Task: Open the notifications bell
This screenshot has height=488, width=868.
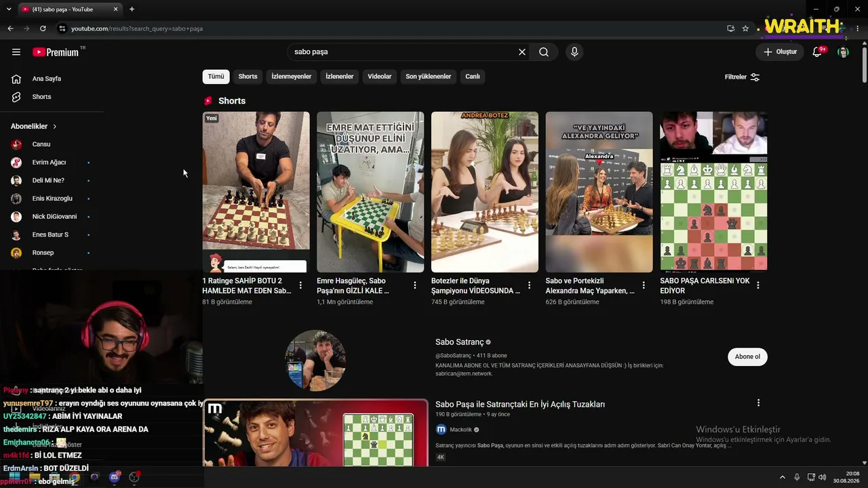Action: (817, 52)
